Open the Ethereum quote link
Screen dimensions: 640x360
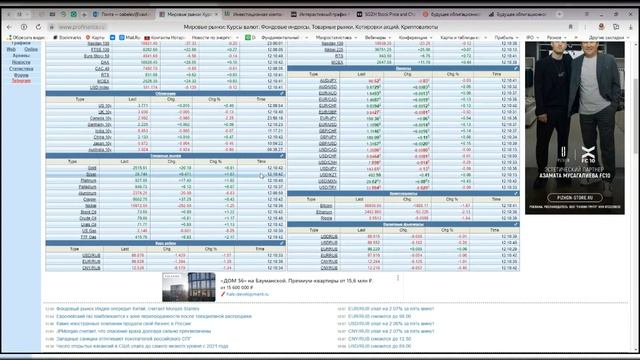click(x=324, y=212)
